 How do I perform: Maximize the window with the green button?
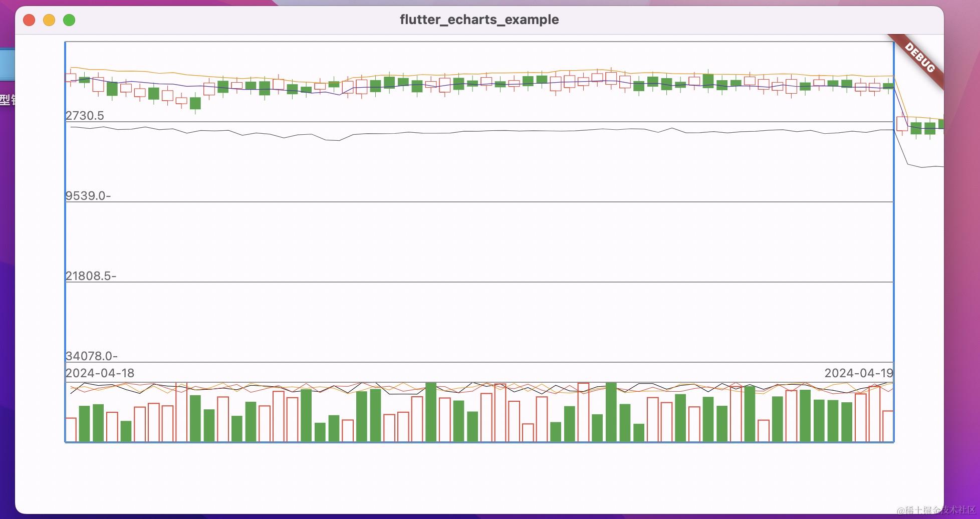pyautogui.click(x=69, y=20)
